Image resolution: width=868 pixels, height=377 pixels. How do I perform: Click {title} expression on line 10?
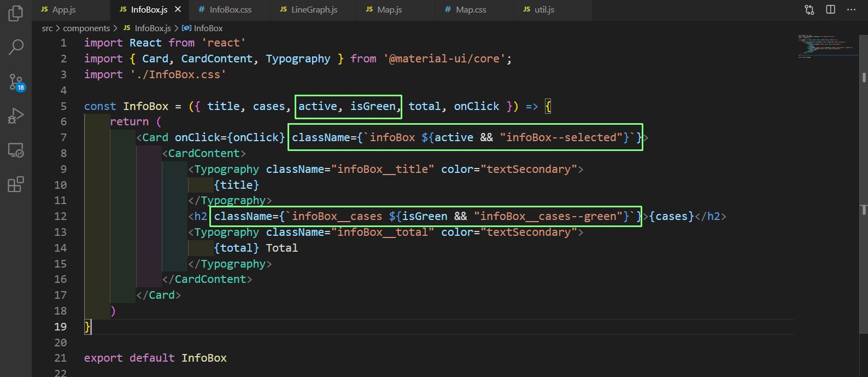click(237, 185)
